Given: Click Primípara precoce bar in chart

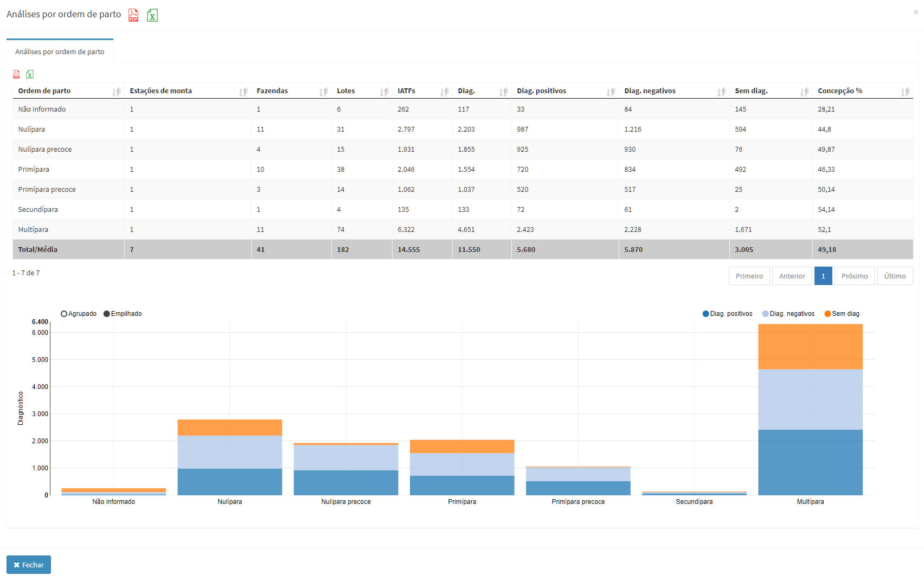Looking at the screenshot, I should pos(578,481).
